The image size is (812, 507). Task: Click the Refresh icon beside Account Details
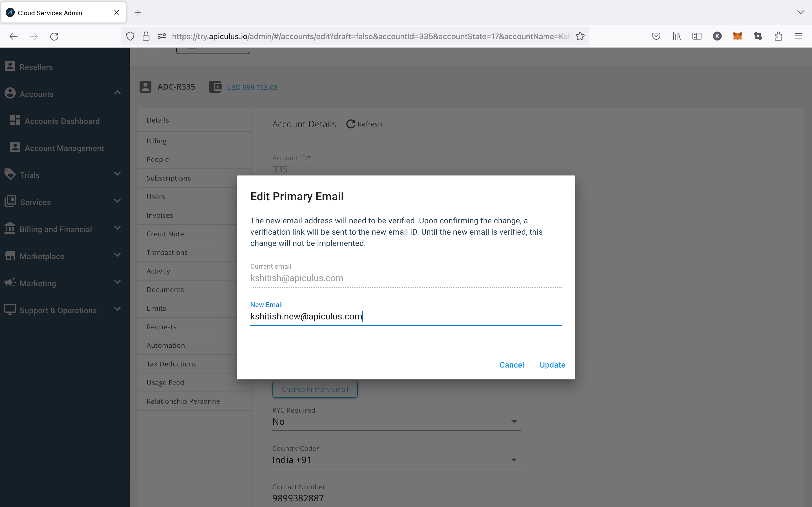(x=351, y=124)
